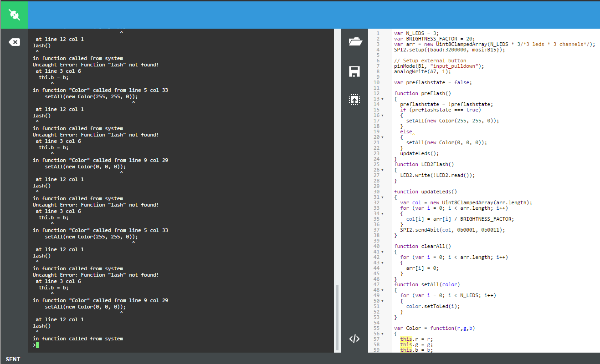Click the 'analogWrite(A7, 1);' line

click(x=422, y=71)
